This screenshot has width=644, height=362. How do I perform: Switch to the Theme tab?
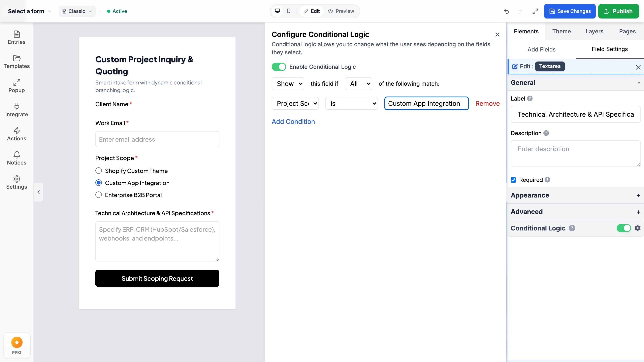(561, 32)
